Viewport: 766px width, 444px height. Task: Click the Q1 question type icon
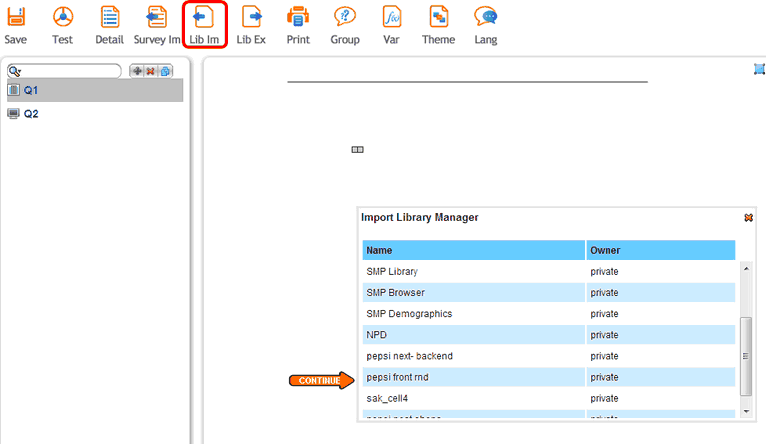tap(14, 90)
